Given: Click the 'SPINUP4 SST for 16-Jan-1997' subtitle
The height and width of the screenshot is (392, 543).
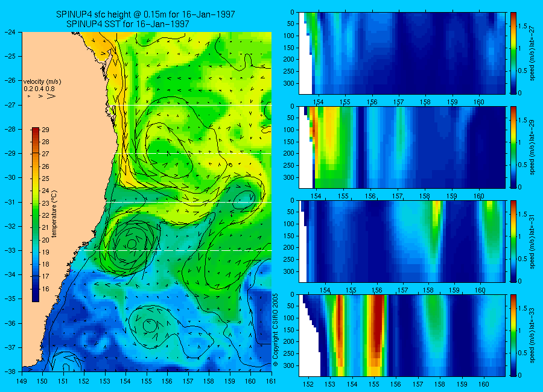Looking at the screenshot, I should click(128, 24).
